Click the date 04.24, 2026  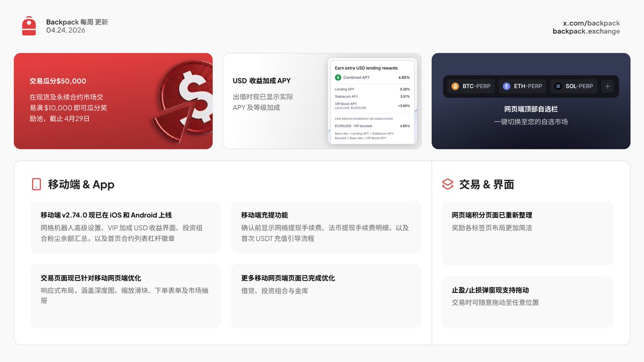click(x=65, y=30)
